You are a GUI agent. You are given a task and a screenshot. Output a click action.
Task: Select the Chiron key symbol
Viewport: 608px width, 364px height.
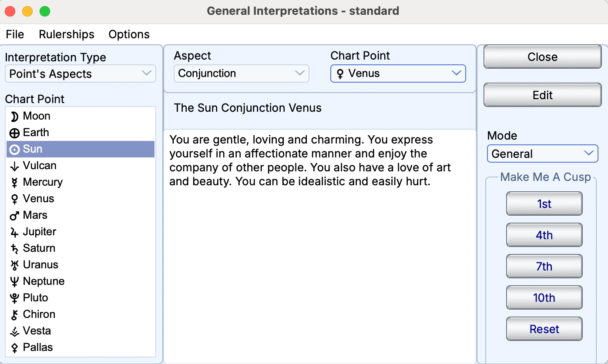click(15, 314)
